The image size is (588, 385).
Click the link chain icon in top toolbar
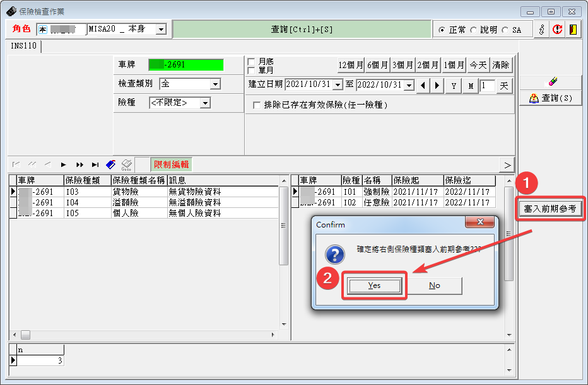tap(541, 30)
